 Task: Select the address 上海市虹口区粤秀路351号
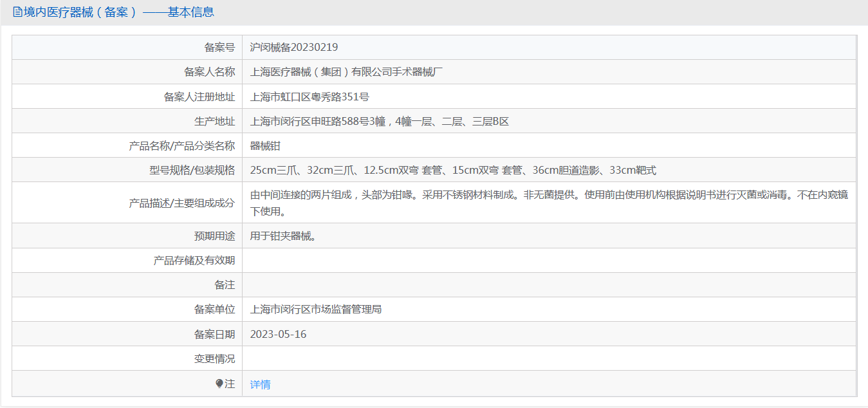(309, 97)
